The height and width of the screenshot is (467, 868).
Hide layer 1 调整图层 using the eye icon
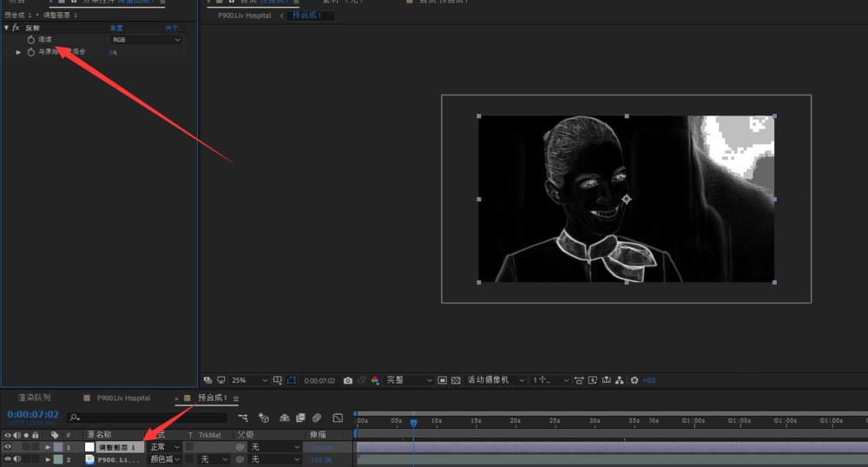click(x=8, y=447)
